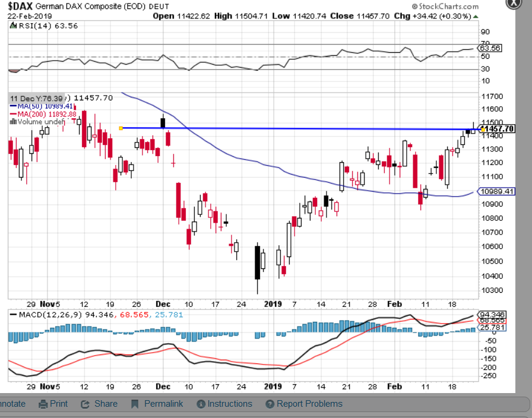Image resolution: width=532 pixels, height=418 pixels.
Task: Grab the yellow handle on the blue trendline
Action: 121,128
